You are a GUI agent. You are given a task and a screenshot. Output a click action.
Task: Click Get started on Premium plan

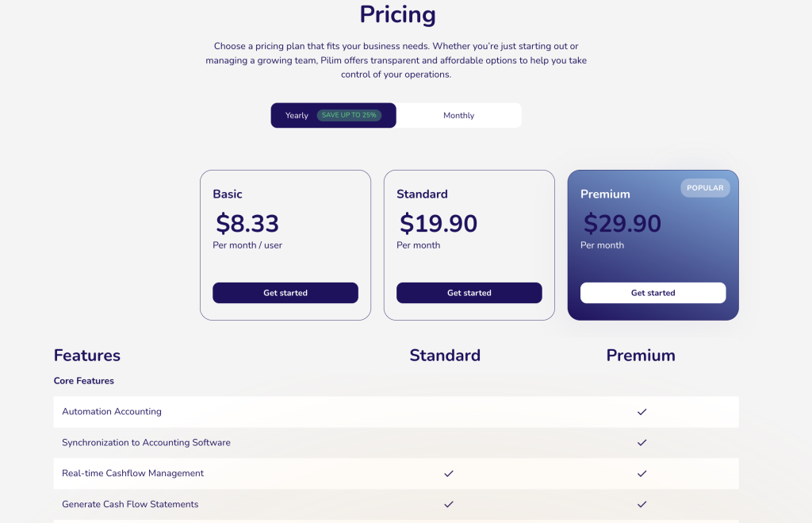pos(653,293)
